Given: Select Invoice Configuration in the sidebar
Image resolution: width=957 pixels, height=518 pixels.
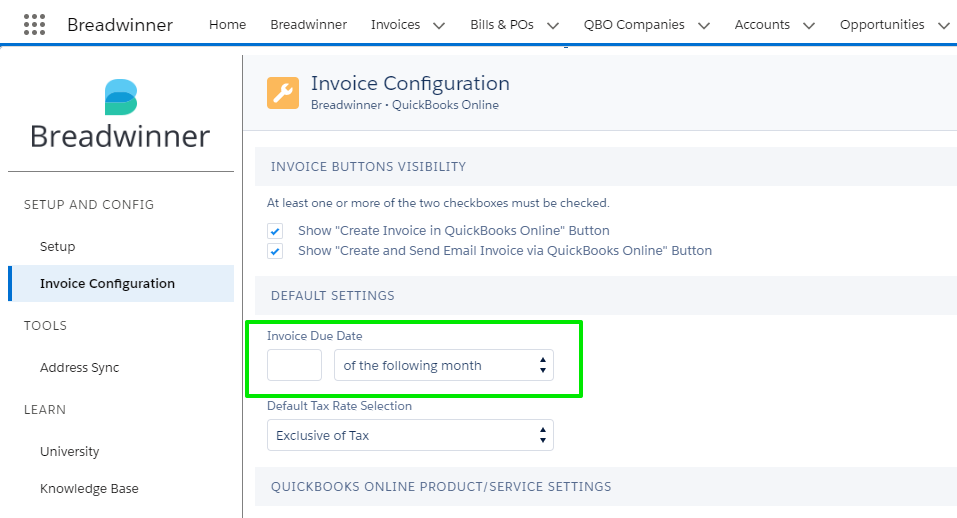Looking at the screenshot, I should coord(121,283).
